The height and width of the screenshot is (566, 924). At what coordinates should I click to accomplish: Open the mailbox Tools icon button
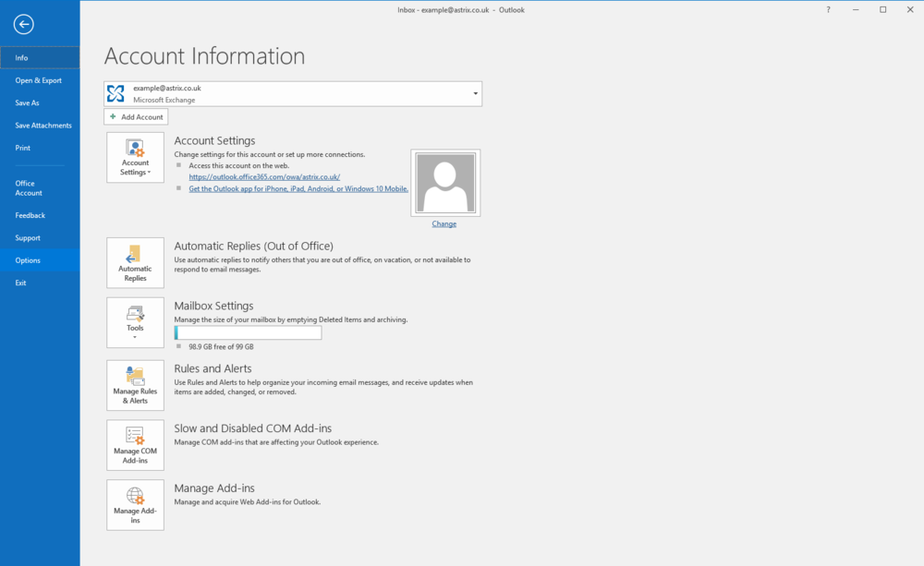click(135, 322)
